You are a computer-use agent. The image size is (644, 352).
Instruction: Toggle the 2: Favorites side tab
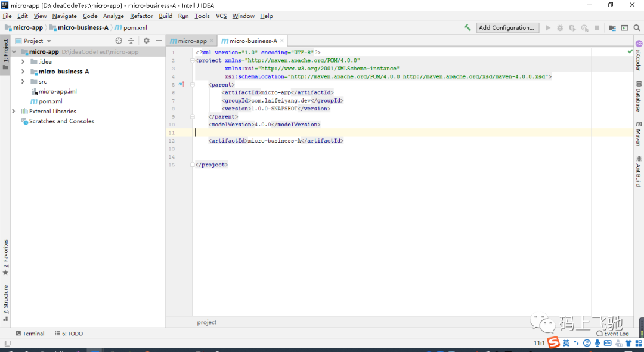coord(5,258)
